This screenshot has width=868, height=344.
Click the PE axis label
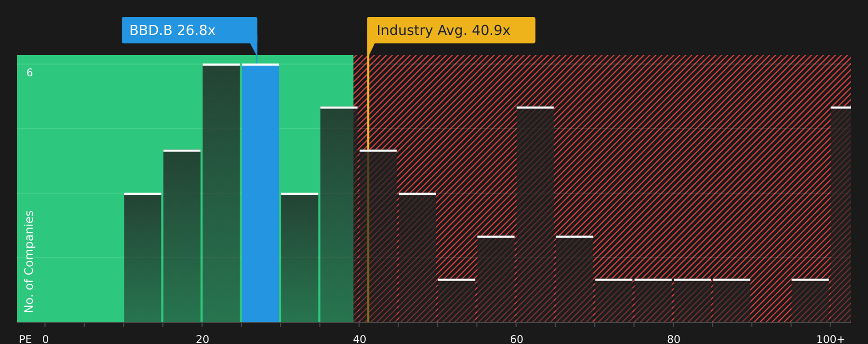(x=25, y=339)
